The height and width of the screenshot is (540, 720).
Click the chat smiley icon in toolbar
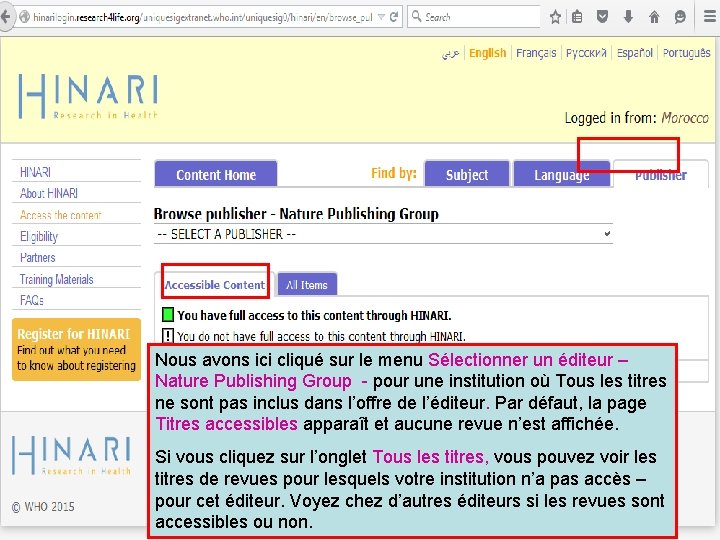tap(680, 17)
